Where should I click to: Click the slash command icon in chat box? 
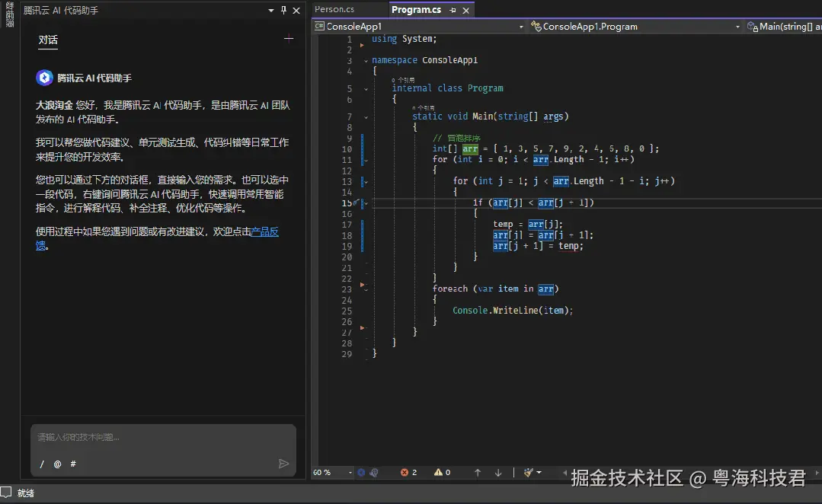tap(42, 464)
